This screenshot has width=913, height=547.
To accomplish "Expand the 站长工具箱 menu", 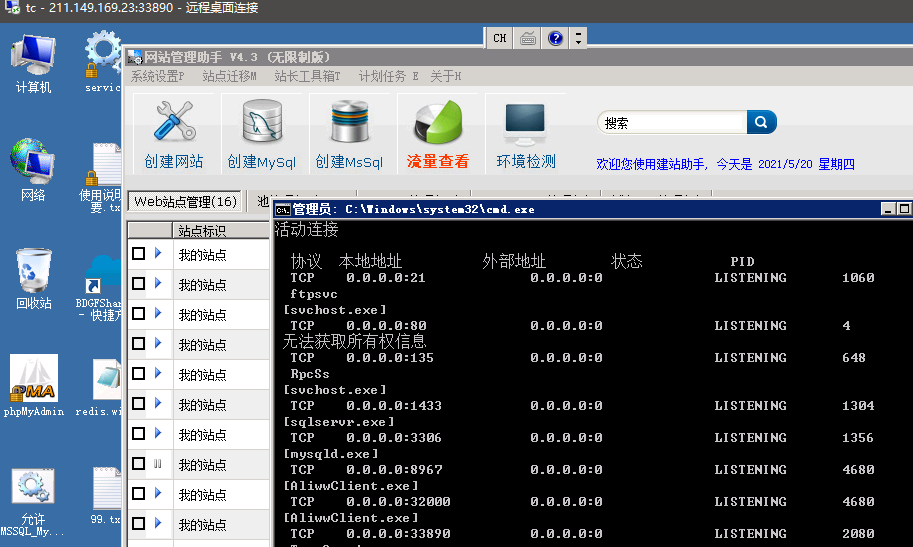I will [307, 76].
